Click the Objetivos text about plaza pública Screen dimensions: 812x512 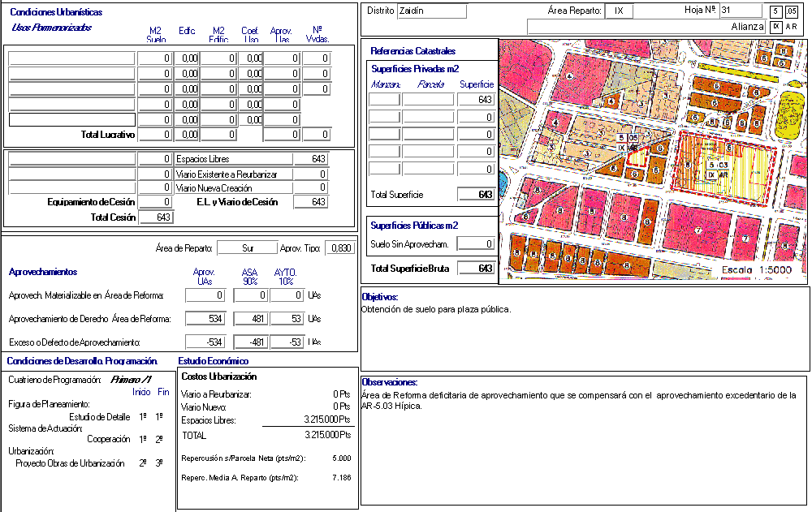point(436,309)
